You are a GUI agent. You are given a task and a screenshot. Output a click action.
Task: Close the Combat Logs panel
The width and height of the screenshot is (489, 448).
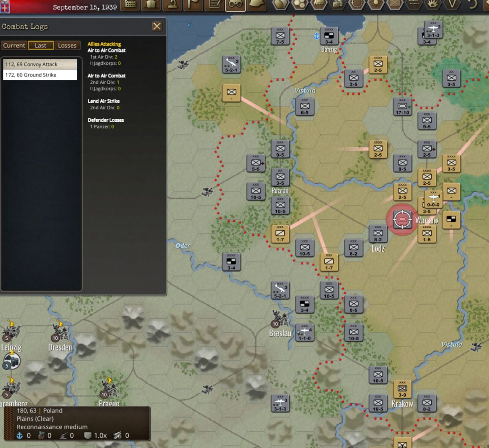(157, 26)
